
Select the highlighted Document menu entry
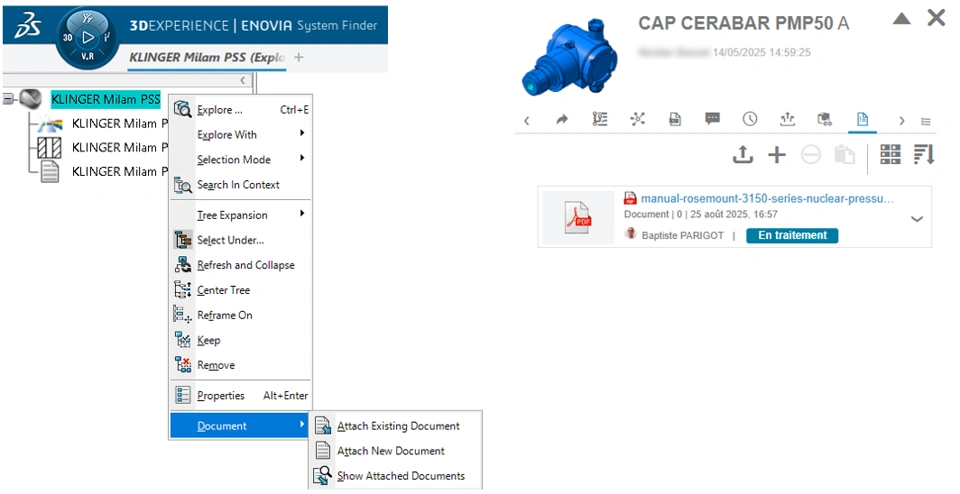pyautogui.click(x=241, y=425)
